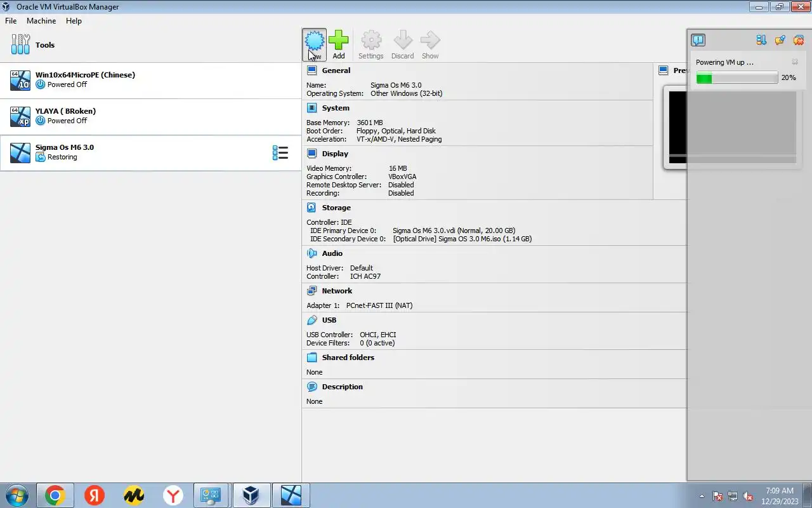Image resolution: width=812 pixels, height=508 pixels.
Task: Click the delete all notifications icon
Action: (799, 40)
